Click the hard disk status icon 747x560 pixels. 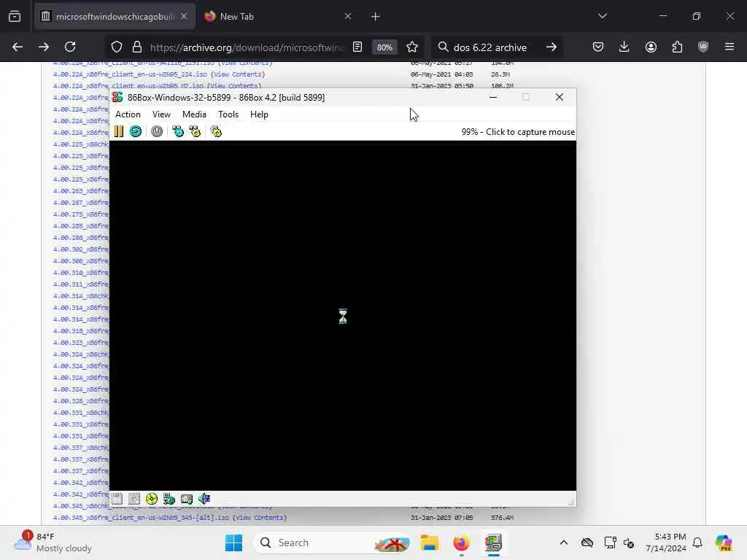tap(169, 499)
